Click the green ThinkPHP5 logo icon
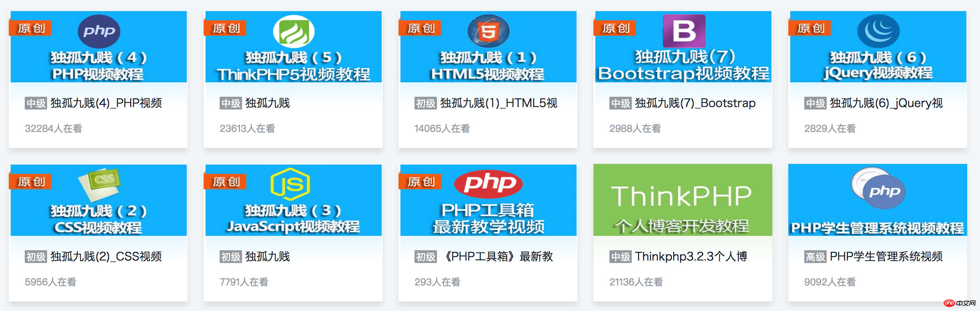 tap(294, 31)
